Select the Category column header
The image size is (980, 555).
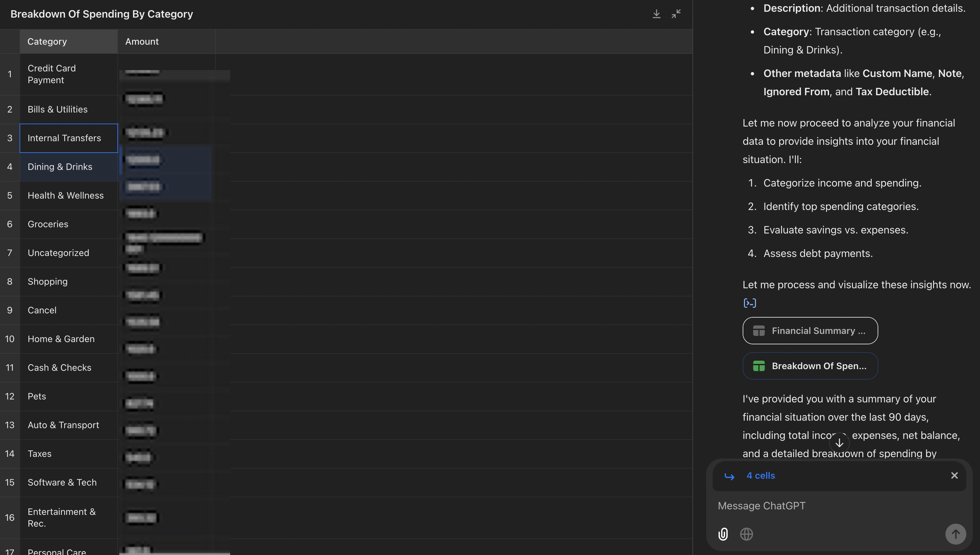(x=68, y=41)
